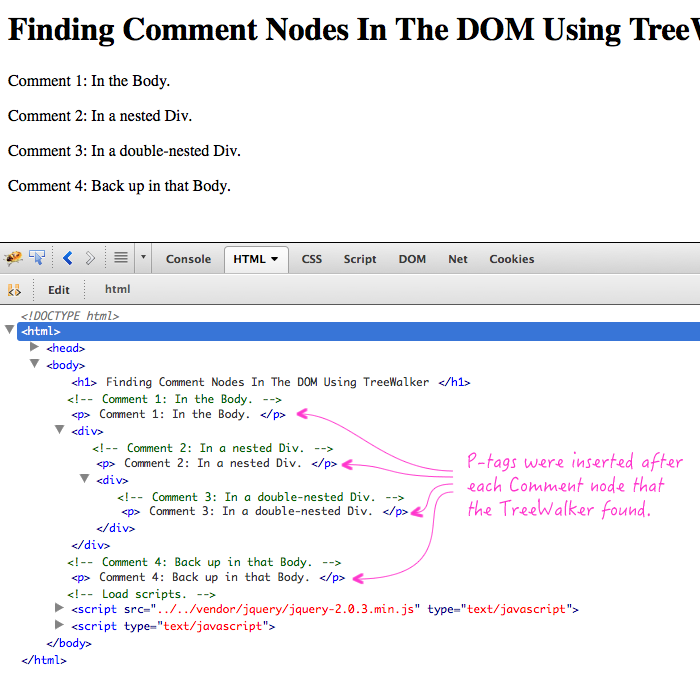Open the Firebug bug icon menu
The image size is (700, 688).
tap(13, 258)
